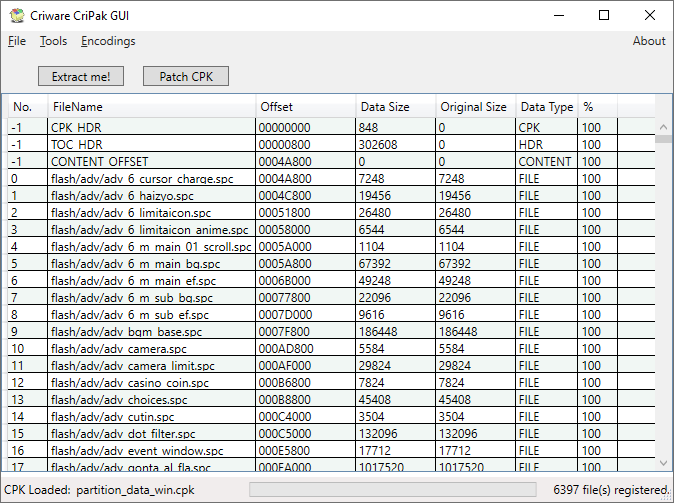This screenshot has width=674, height=503.
Task: Sort by the Data Type column header
Action: (x=547, y=107)
